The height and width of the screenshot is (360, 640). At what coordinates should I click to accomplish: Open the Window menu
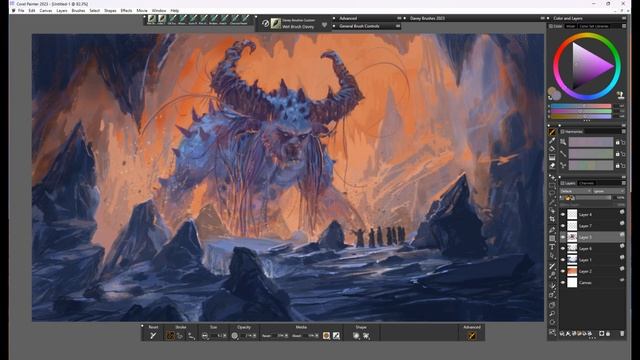pyautogui.click(x=159, y=11)
